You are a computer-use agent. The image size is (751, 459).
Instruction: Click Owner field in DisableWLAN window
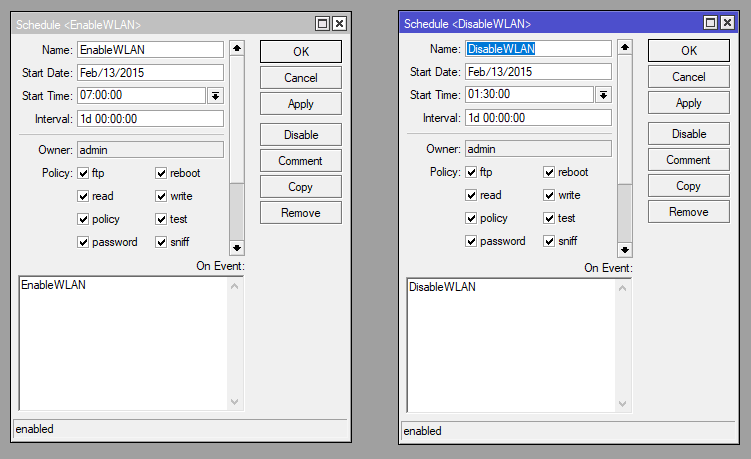click(x=538, y=149)
